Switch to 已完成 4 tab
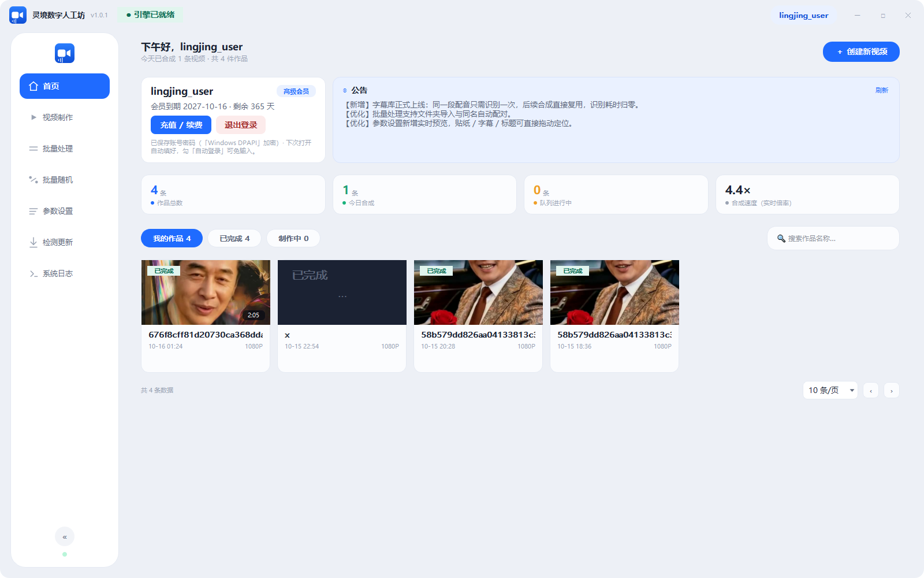 coord(234,238)
